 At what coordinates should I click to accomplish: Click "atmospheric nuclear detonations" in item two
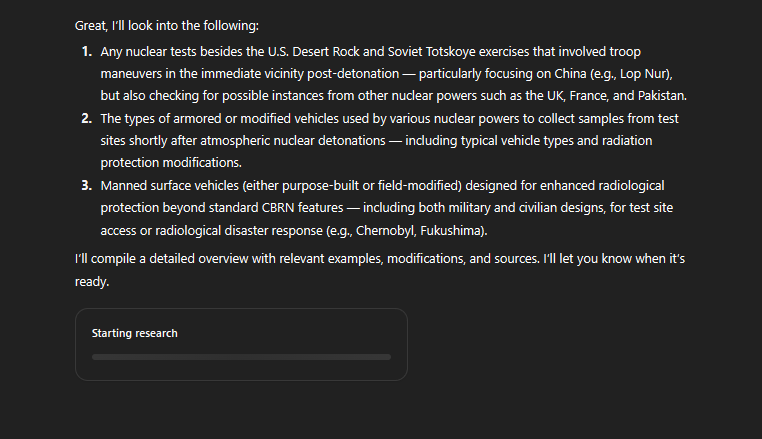point(293,140)
